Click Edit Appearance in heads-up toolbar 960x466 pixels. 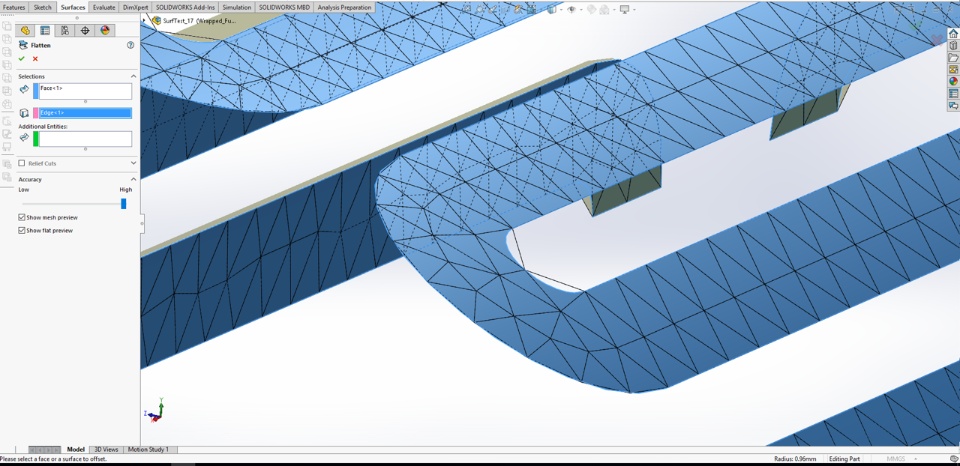[591, 9]
